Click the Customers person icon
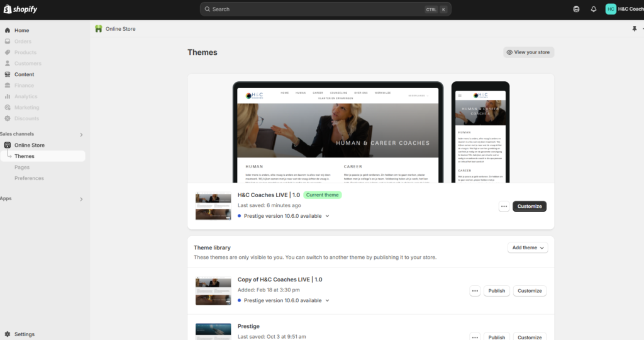 8,64
